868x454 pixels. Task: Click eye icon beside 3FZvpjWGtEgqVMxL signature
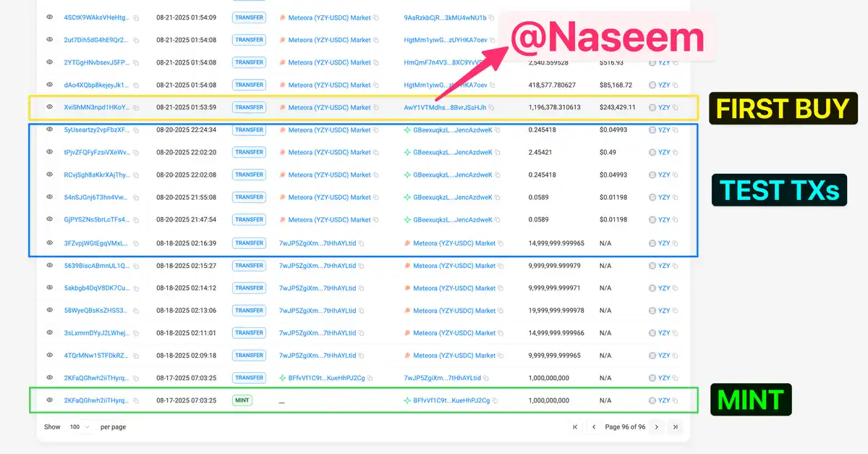(x=50, y=243)
